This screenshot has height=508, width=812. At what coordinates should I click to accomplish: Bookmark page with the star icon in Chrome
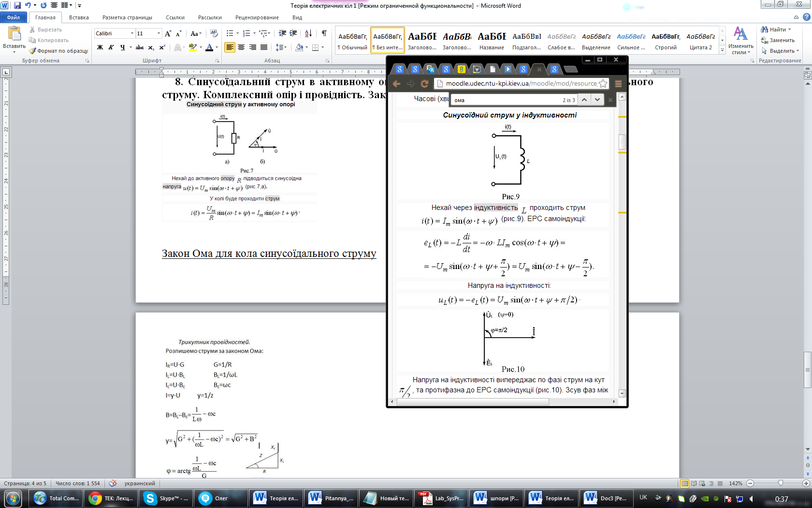(x=603, y=84)
